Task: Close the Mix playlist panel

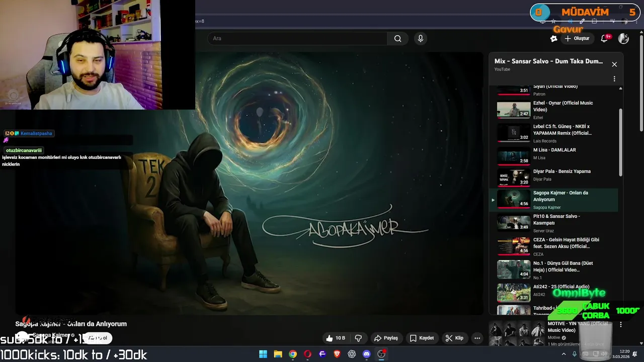Action: (614, 64)
